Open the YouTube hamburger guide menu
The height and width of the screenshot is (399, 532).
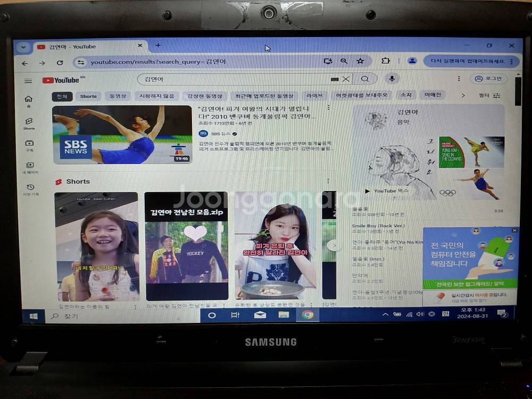click(28, 81)
